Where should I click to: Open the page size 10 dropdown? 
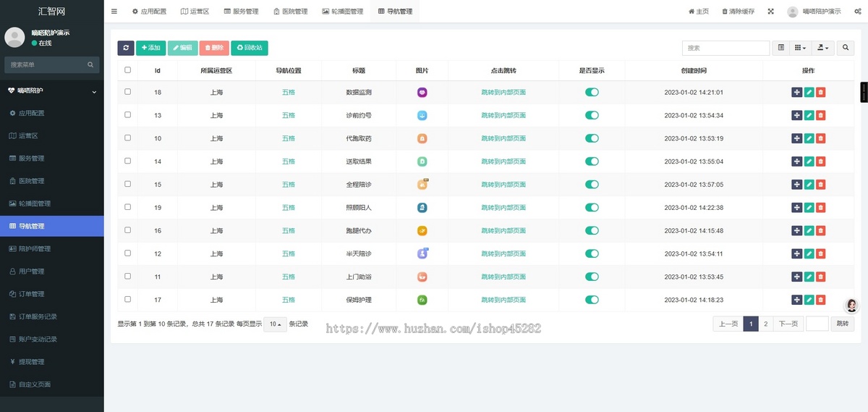click(275, 324)
